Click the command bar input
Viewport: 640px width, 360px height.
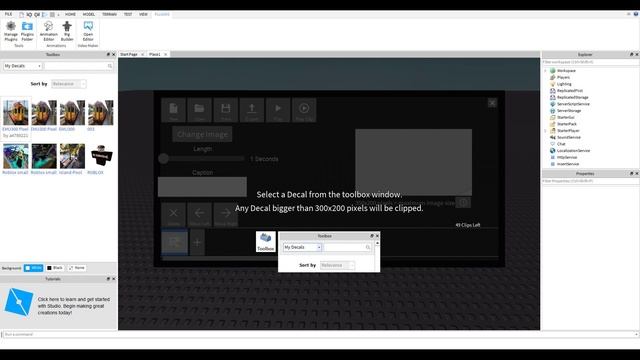pos(320,334)
